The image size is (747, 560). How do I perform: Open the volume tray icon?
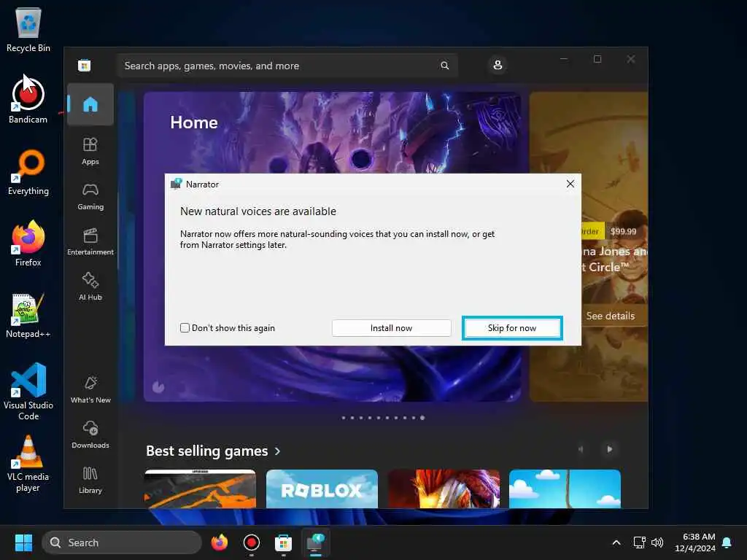657,542
